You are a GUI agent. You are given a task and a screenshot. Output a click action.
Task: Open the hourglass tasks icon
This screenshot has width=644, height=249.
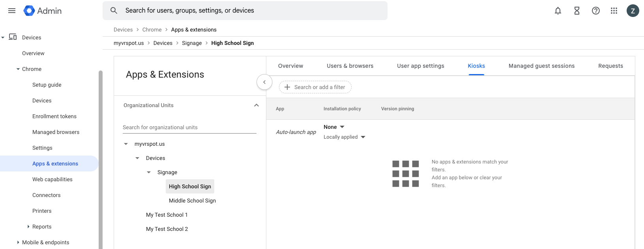pos(577,11)
